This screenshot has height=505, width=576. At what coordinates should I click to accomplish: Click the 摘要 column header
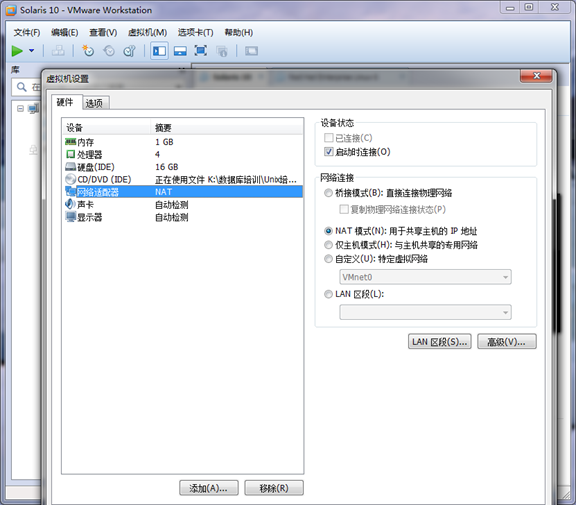pyautogui.click(x=227, y=128)
